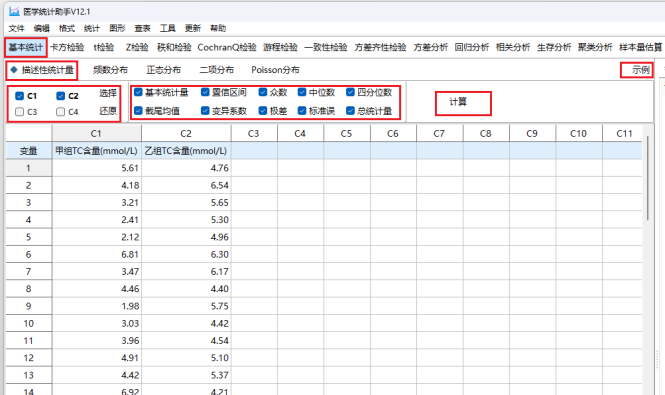
Task: Toggle the 极差 checkbox
Action: [x=263, y=111]
